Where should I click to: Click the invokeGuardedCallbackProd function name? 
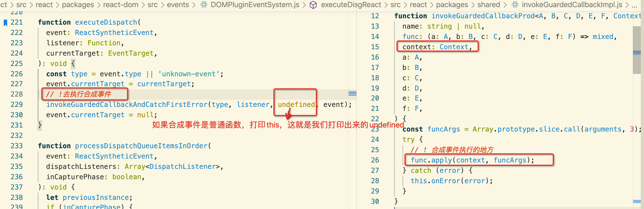pyautogui.click(x=483, y=16)
